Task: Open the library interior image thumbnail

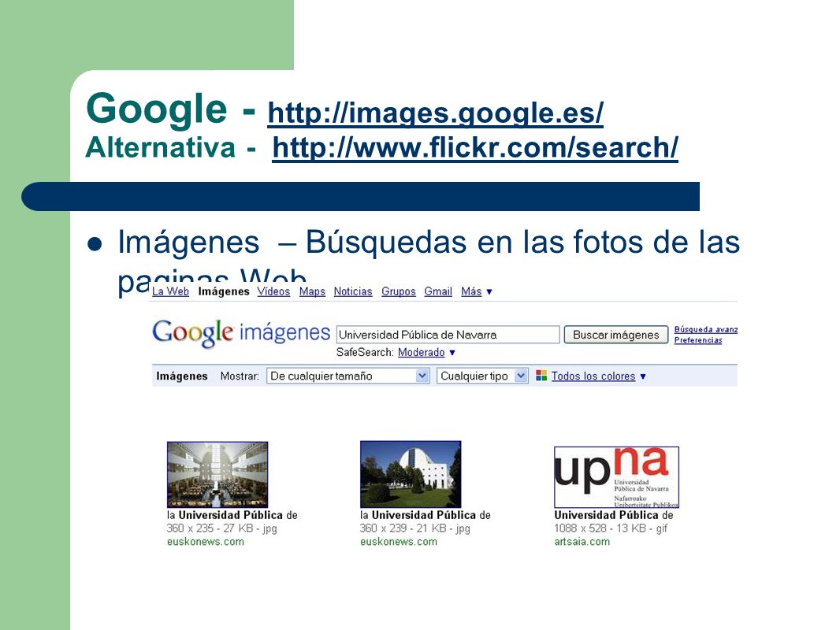Action: [x=217, y=475]
